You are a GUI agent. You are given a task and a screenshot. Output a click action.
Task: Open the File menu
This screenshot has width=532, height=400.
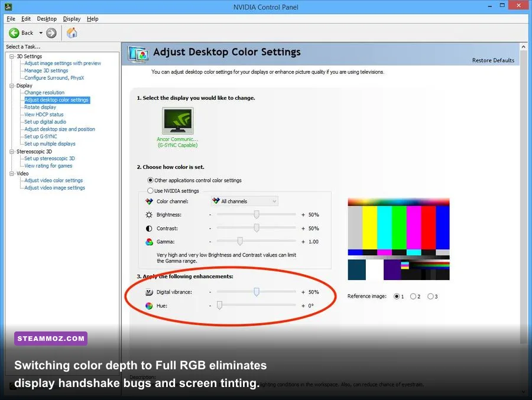(11, 19)
